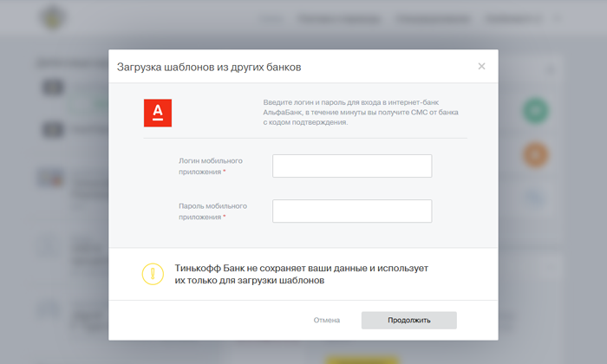Click the 'Загрузка шаблонов из других банков' title

[209, 67]
